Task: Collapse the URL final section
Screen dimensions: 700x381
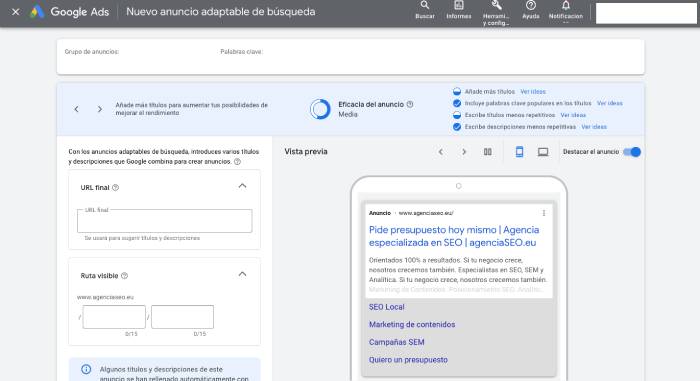Action: [242, 186]
